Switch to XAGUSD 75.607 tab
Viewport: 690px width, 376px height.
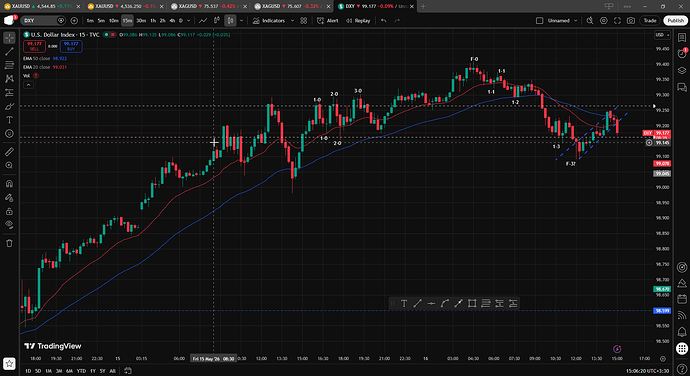click(293, 6)
